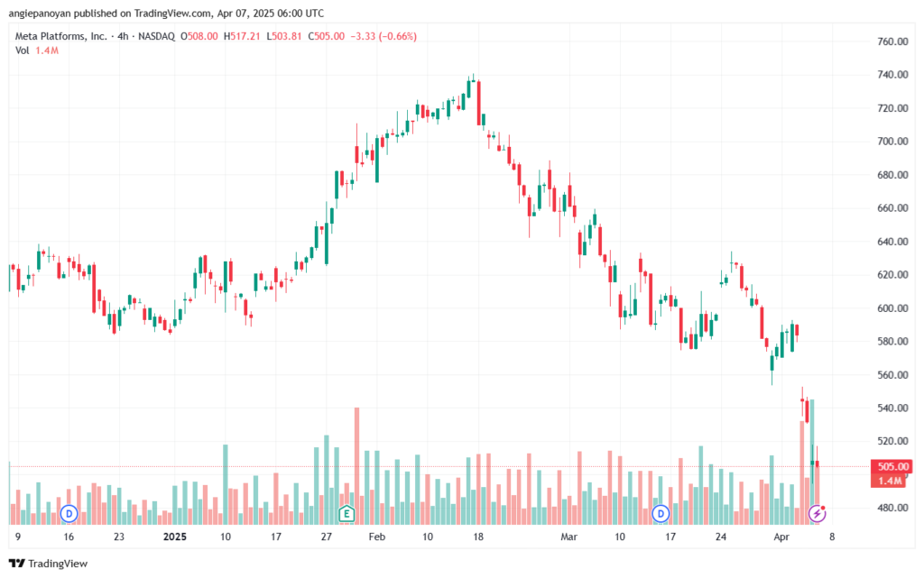Click the 740.00 price axis label
Image resolution: width=924 pixels, height=578 pixels.
point(892,75)
